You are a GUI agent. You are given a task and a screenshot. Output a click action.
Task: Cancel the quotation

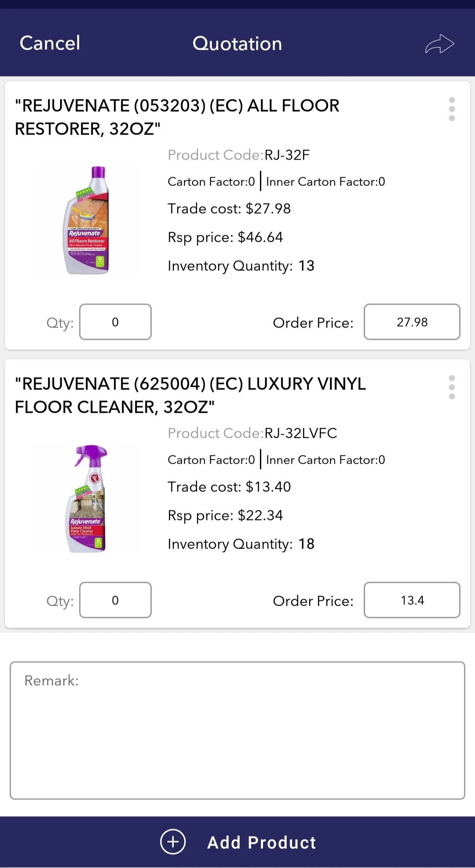point(50,43)
